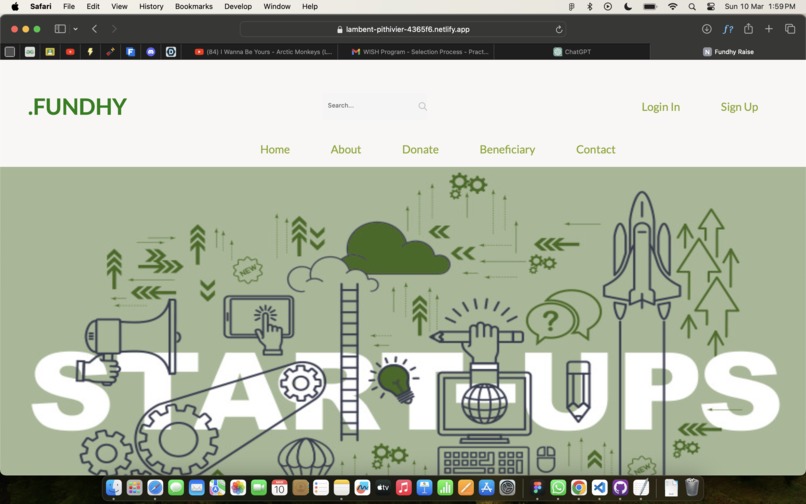The width and height of the screenshot is (806, 504).
Task: Click the Sign Up link
Action: click(739, 107)
